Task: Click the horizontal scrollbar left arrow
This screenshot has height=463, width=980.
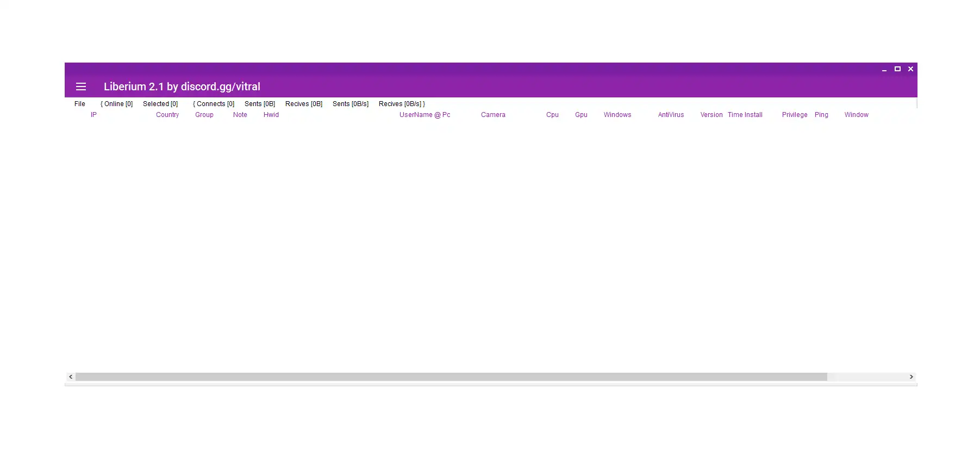Action: (x=71, y=377)
